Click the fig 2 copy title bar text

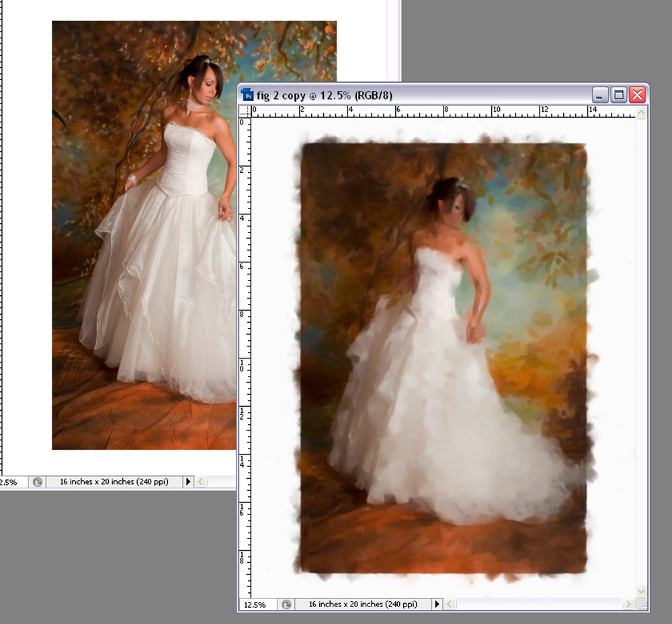coord(325,95)
